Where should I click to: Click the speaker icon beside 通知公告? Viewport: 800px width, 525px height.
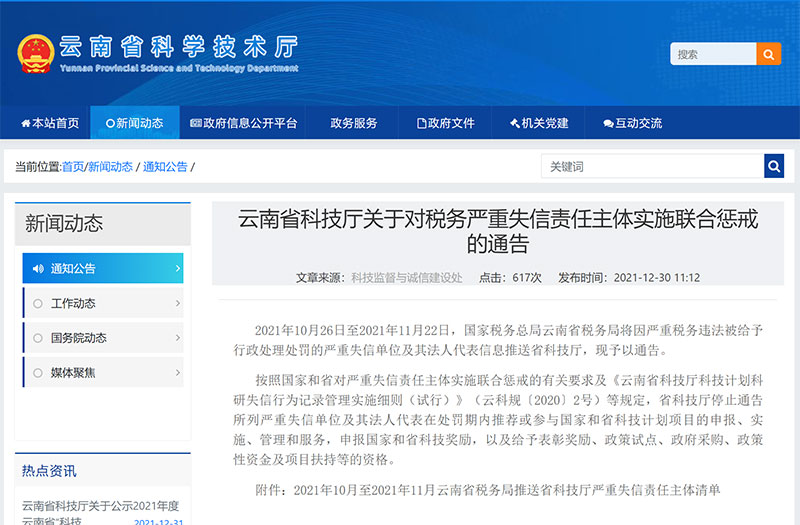pyautogui.click(x=38, y=268)
